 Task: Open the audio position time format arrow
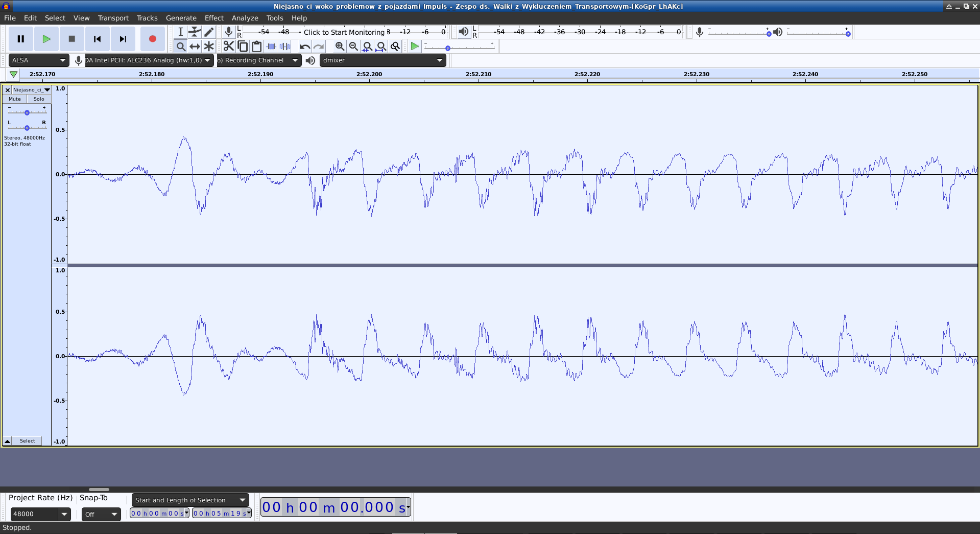tap(408, 507)
